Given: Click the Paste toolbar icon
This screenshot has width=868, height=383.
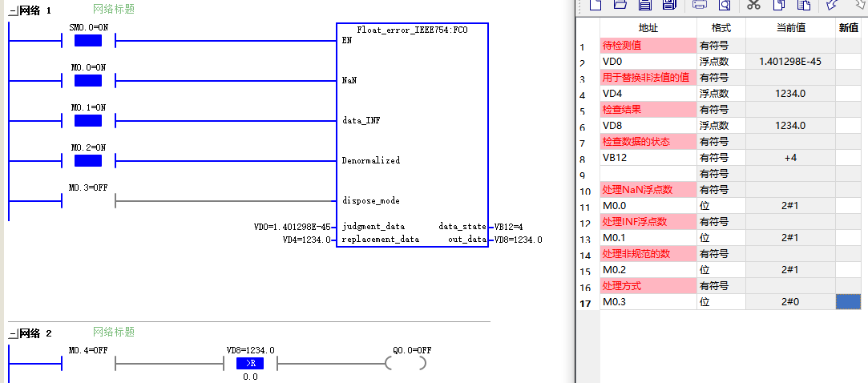Looking at the screenshot, I should click(803, 5).
